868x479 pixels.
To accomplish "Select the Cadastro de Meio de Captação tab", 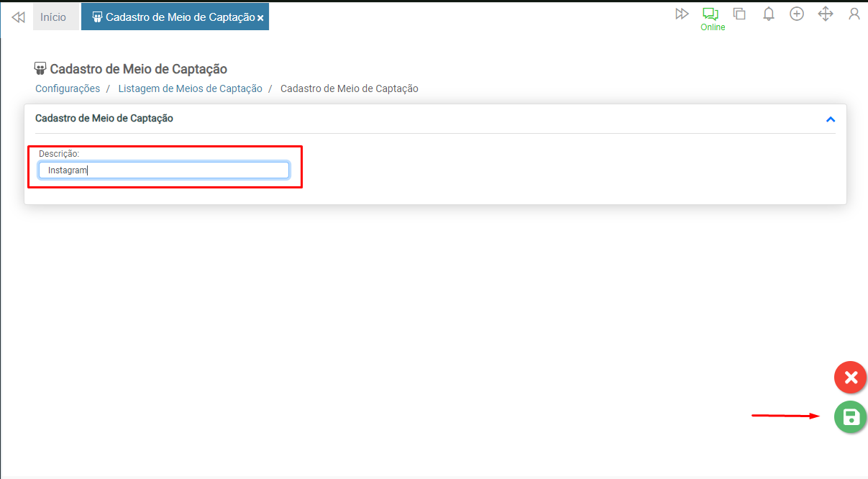I will [174, 17].
